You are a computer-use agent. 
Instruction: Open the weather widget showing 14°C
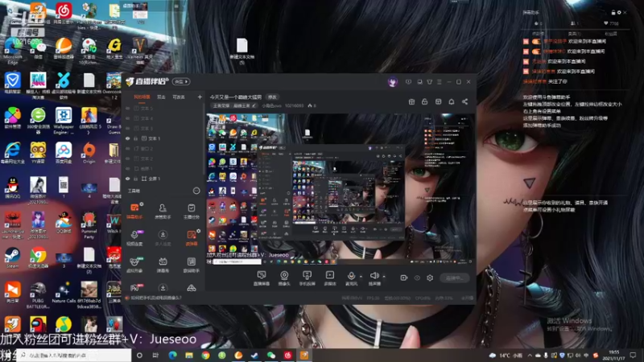tap(506, 355)
